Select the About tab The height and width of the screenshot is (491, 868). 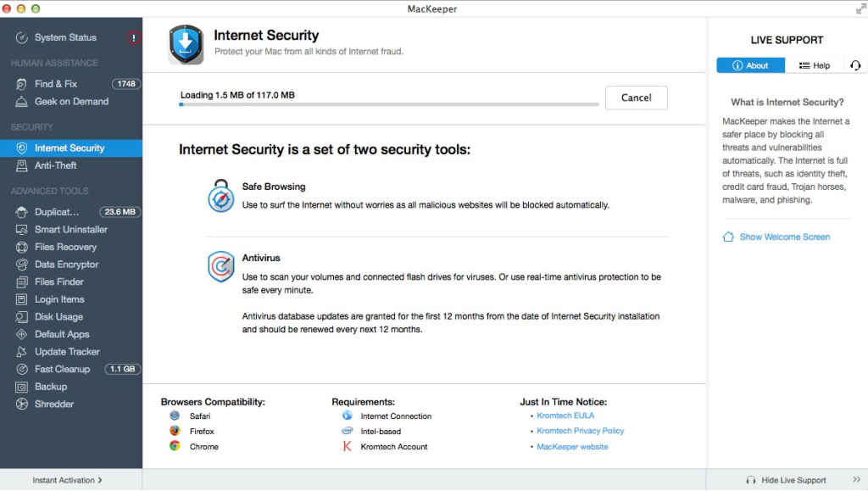(x=750, y=64)
